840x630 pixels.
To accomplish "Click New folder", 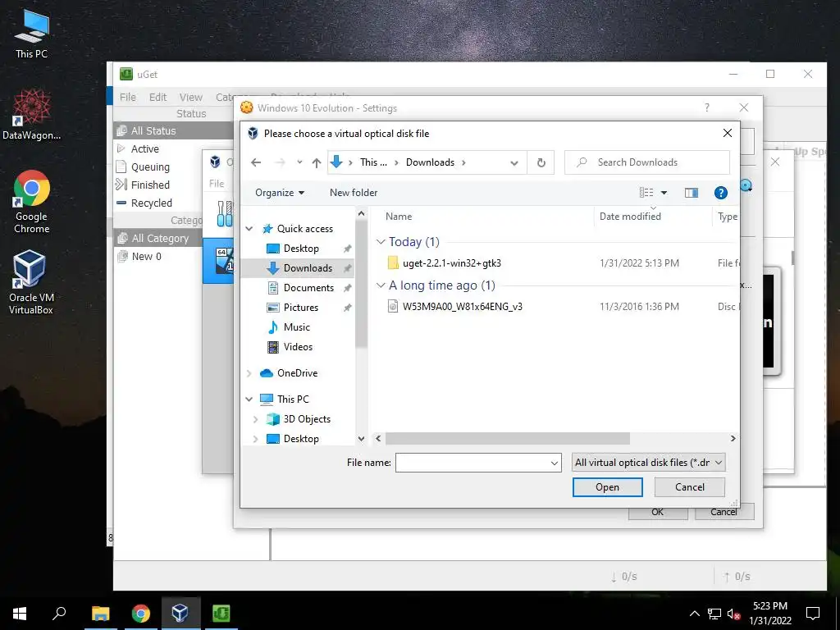I will point(354,193).
